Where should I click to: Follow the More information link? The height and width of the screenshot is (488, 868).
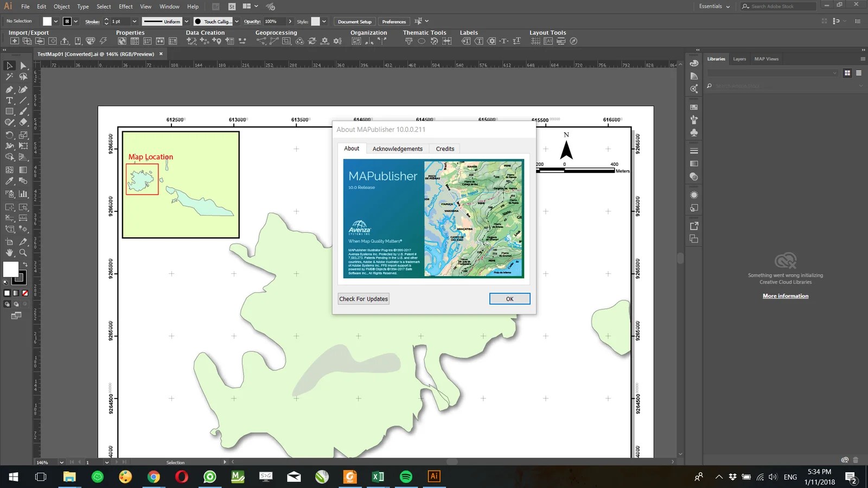click(786, 296)
